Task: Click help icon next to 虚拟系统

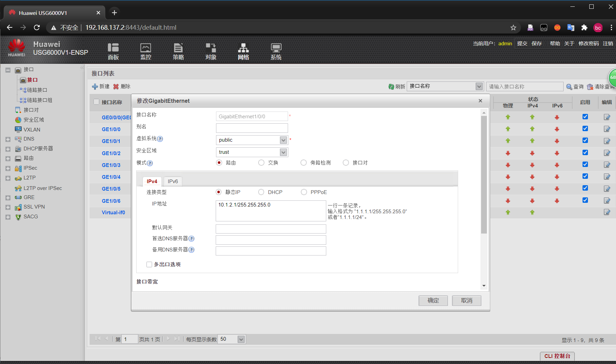Action: pyautogui.click(x=160, y=139)
